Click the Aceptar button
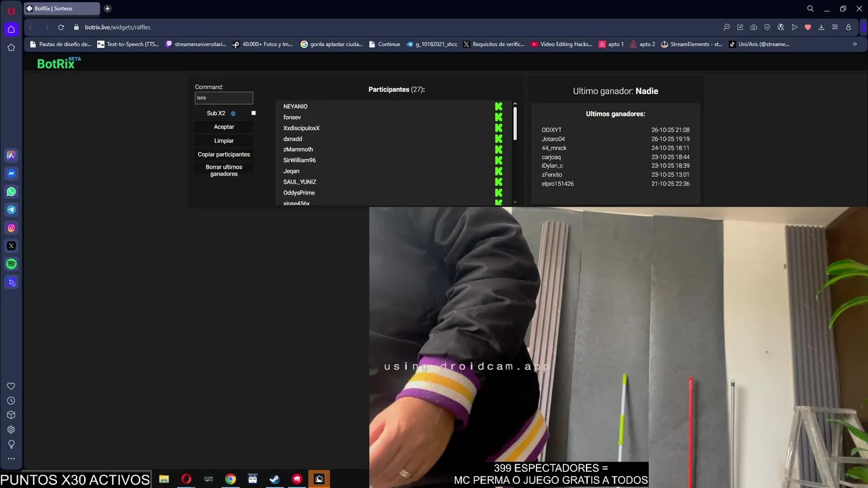 coord(224,127)
